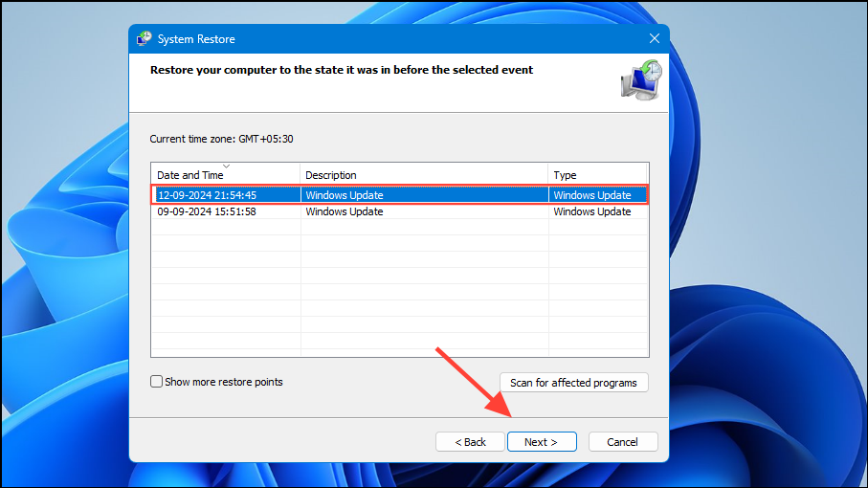Select restore point dated 09-09-2024 15:51:58
This screenshot has width=868, height=488.
point(400,211)
